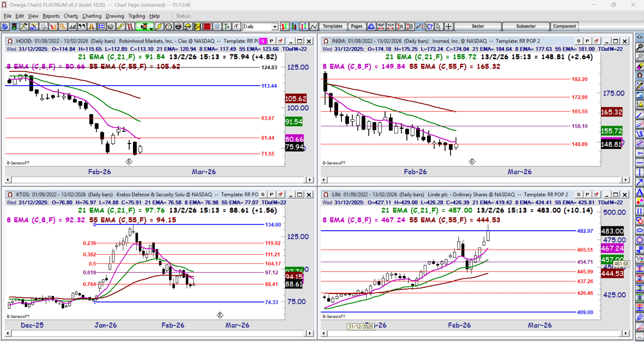Select the ellipse drawing tool in right sidebar
The height and width of the screenshot is (342, 644).
pyautogui.click(x=640, y=230)
